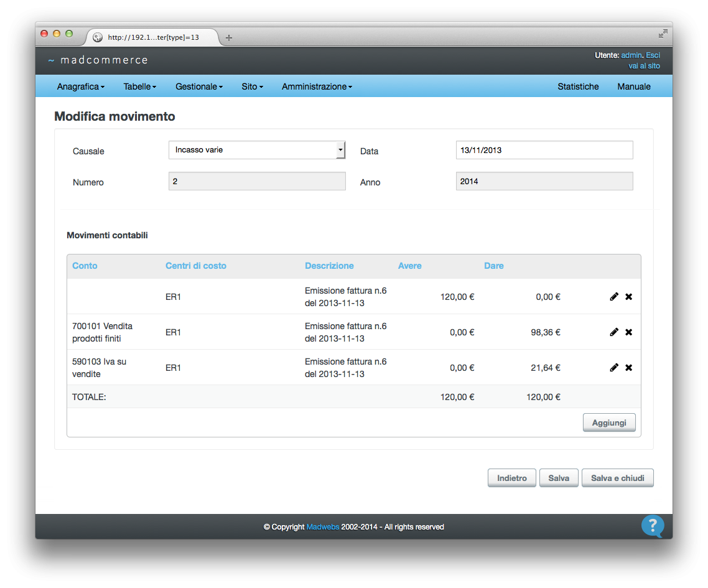The width and height of the screenshot is (708, 588).
Task: Sort by the Dare column header
Action: (493, 266)
